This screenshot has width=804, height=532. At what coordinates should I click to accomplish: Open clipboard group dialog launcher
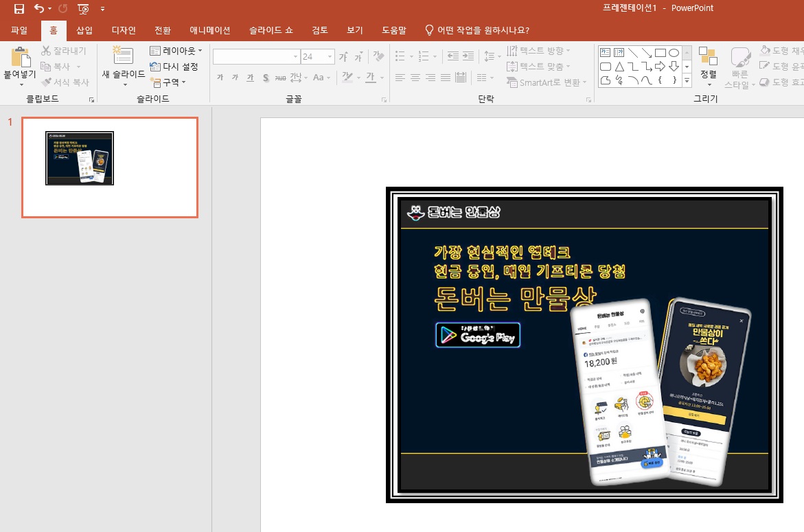point(91,100)
